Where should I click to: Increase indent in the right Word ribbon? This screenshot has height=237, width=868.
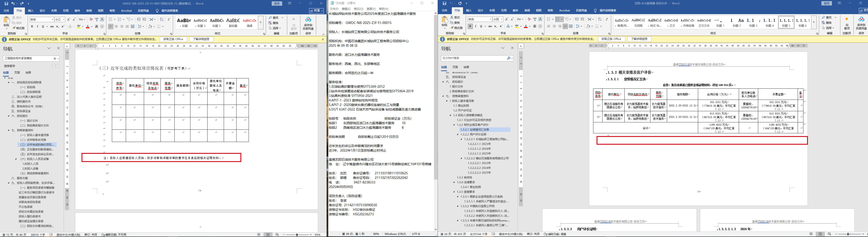pyautogui.click(x=582, y=20)
